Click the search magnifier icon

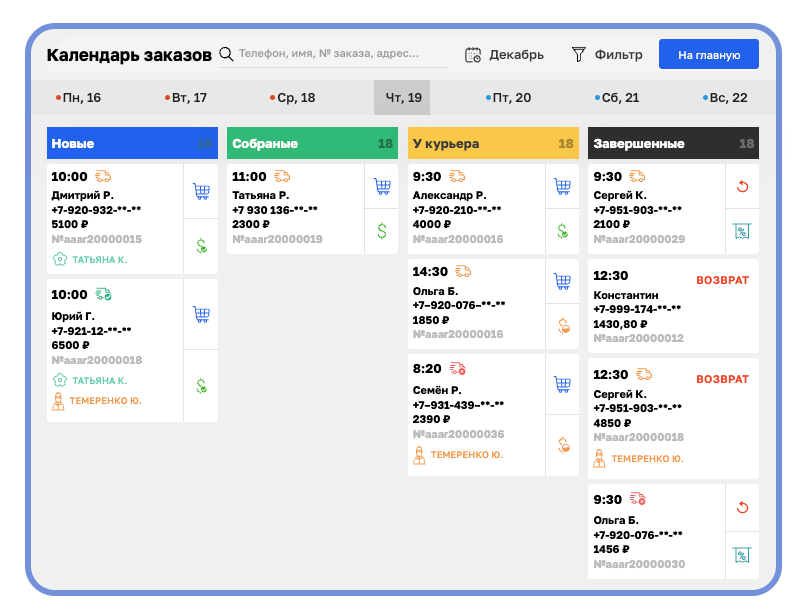click(226, 54)
